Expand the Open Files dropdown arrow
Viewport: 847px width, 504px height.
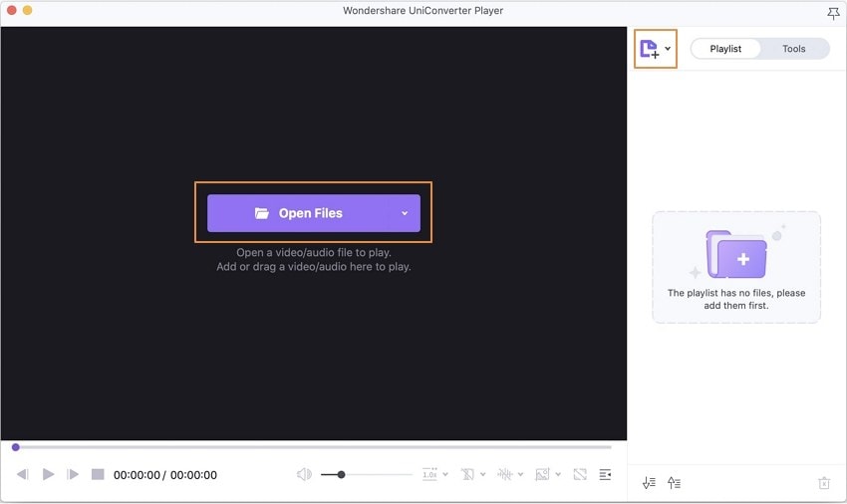405,213
